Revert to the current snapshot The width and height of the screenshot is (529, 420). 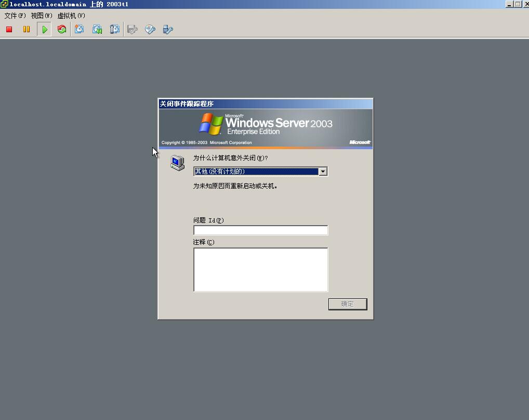point(97,29)
